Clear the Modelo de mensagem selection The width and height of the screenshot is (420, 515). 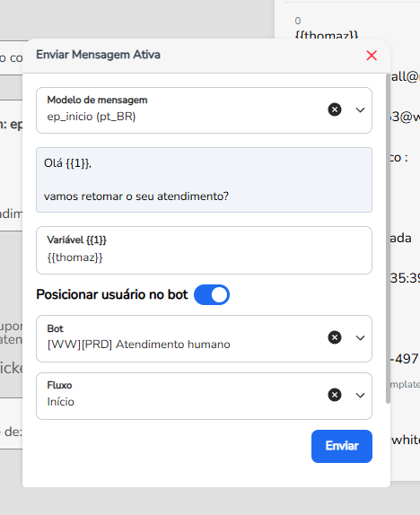click(x=335, y=109)
